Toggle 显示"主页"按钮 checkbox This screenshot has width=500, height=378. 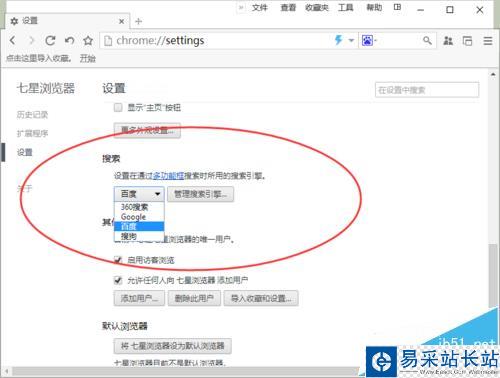pyautogui.click(x=118, y=108)
